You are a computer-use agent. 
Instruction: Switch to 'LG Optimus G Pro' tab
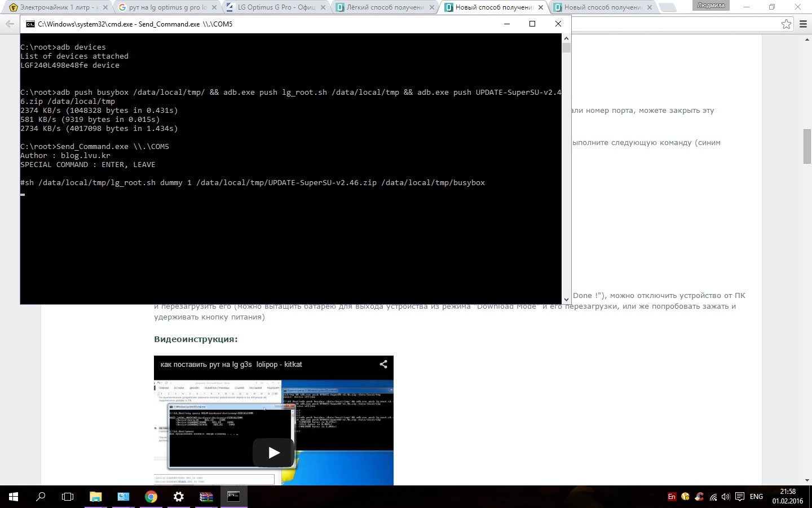click(275, 7)
